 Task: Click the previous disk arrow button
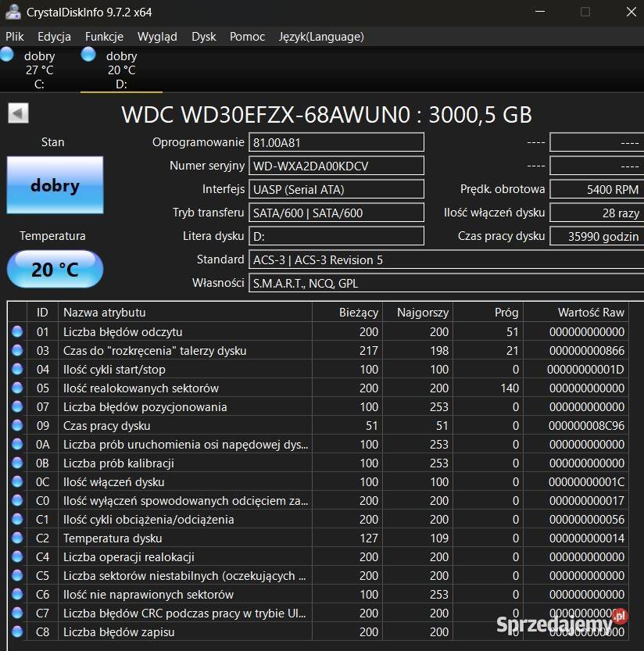[18, 113]
